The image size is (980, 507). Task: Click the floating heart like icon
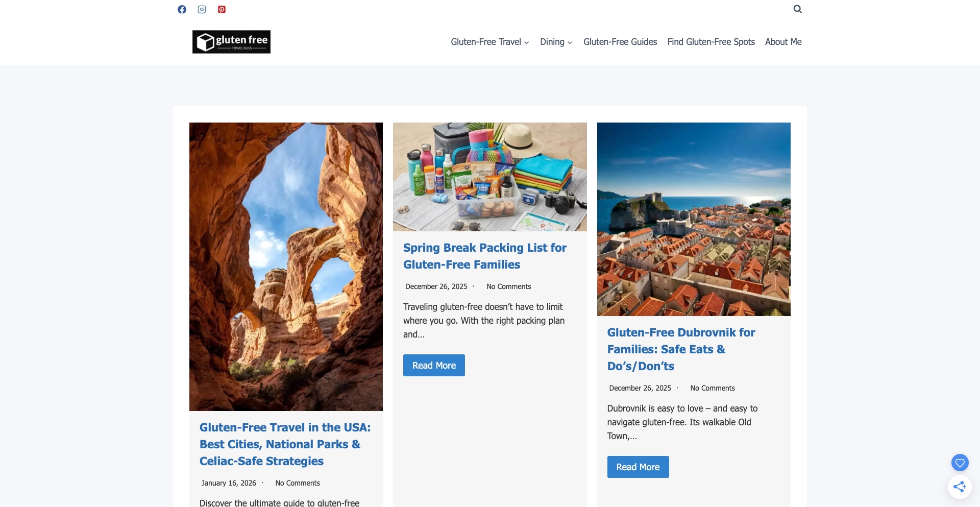tap(960, 463)
